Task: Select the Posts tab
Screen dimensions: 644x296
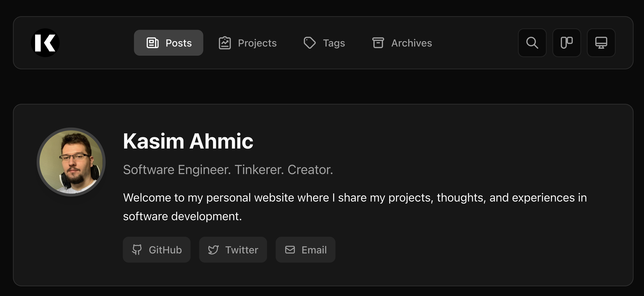Action: coord(168,43)
